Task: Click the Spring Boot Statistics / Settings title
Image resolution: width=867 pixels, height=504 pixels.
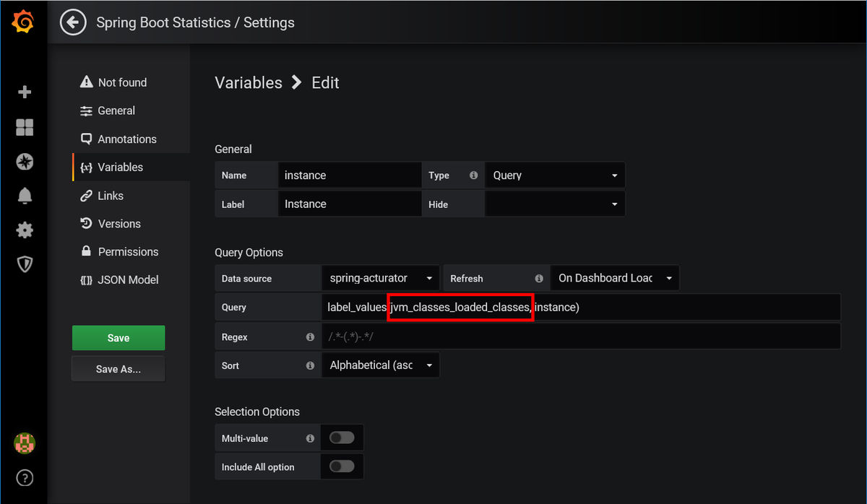Action: (x=196, y=22)
